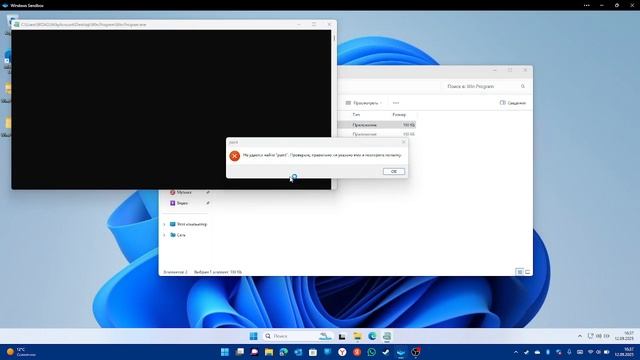Select the second Приложение file row
Image resolution: width=640 pixels, height=360 pixels.
377,134
